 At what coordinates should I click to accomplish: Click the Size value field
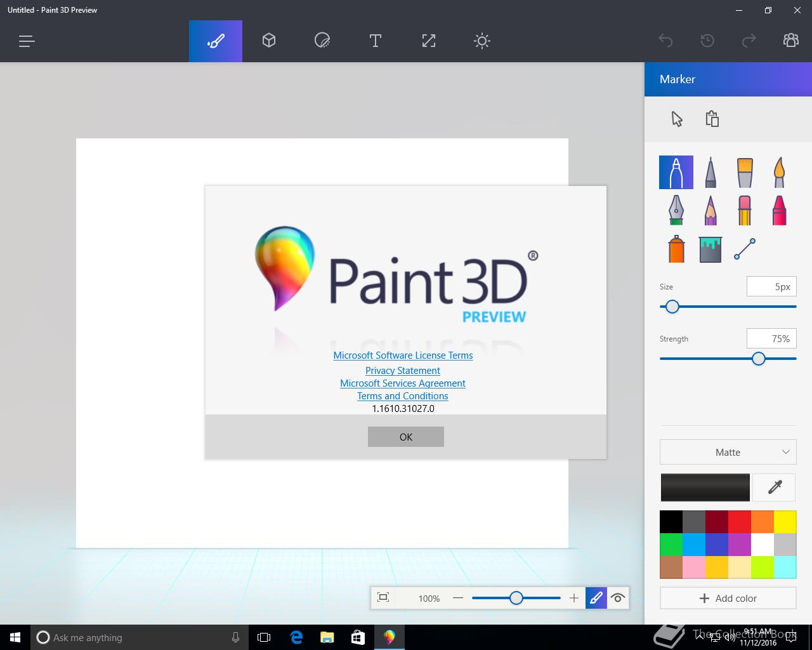(x=771, y=286)
